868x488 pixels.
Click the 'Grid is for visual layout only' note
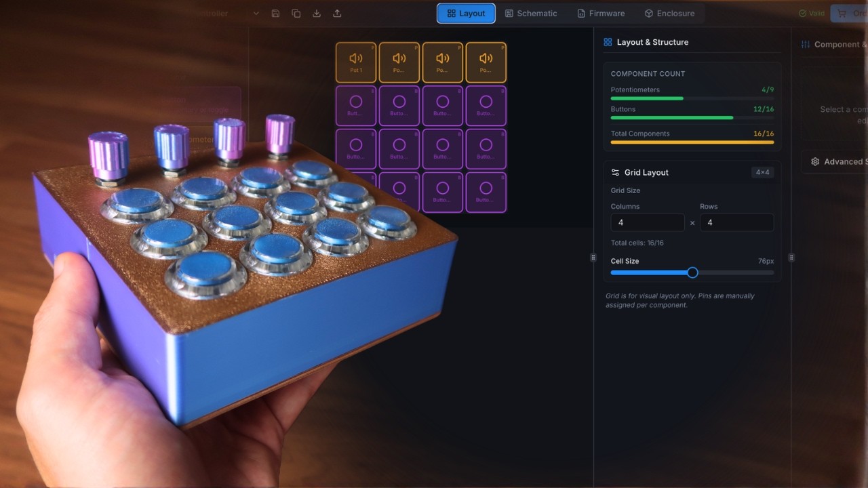pyautogui.click(x=679, y=300)
